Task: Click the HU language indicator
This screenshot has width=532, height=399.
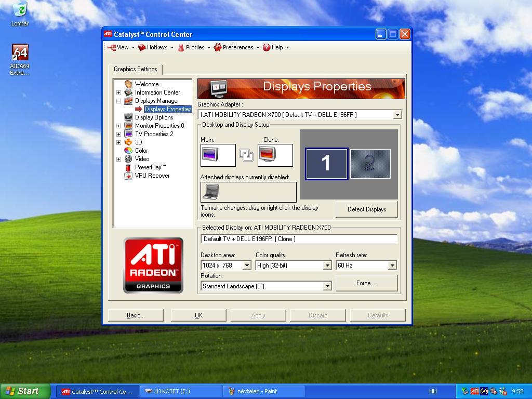Action: (x=433, y=391)
